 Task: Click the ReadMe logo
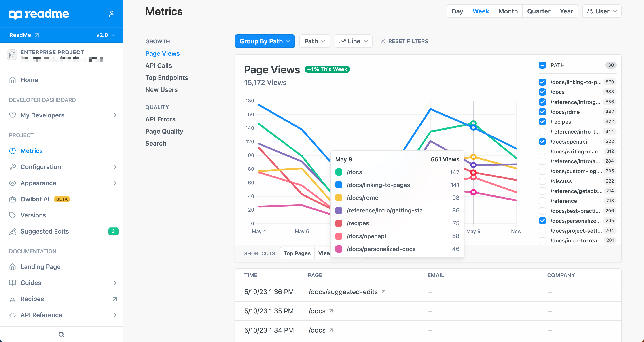(39, 14)
